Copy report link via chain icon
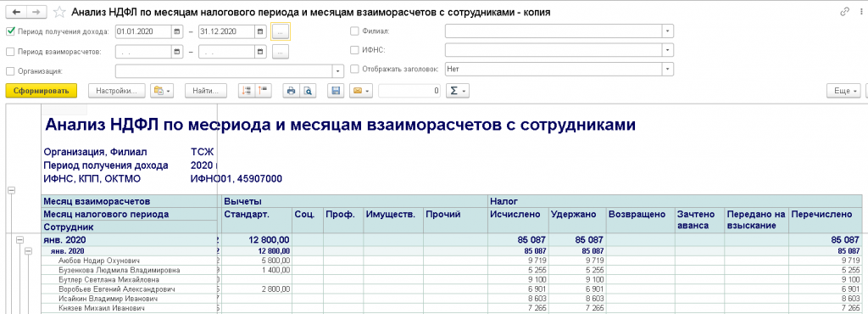 coord(845,12)
